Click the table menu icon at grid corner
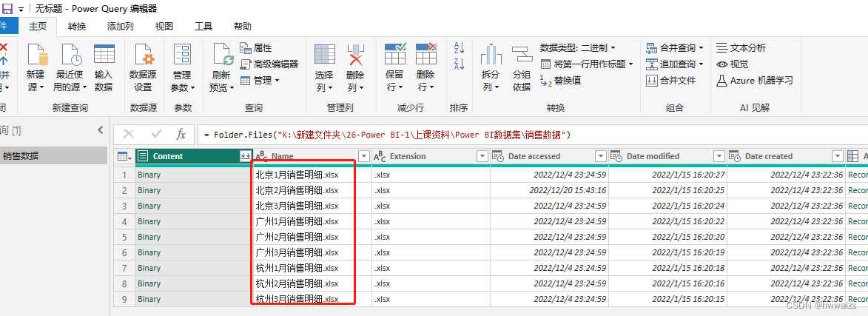The height and width of the screenshot is (316, 868). point(124,157)
